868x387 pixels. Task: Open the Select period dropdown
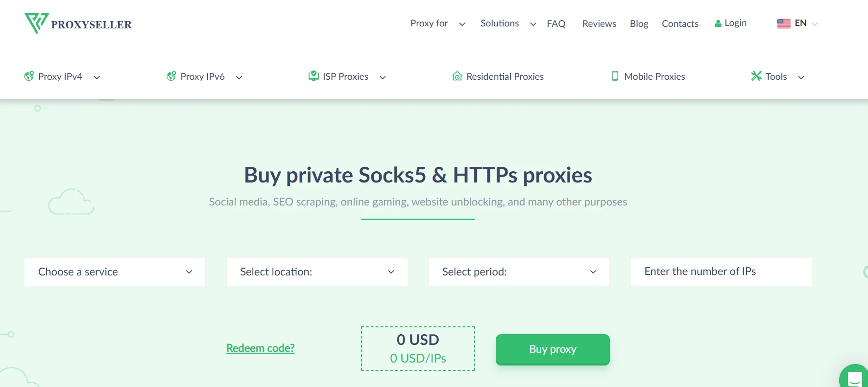click(519, 272)
